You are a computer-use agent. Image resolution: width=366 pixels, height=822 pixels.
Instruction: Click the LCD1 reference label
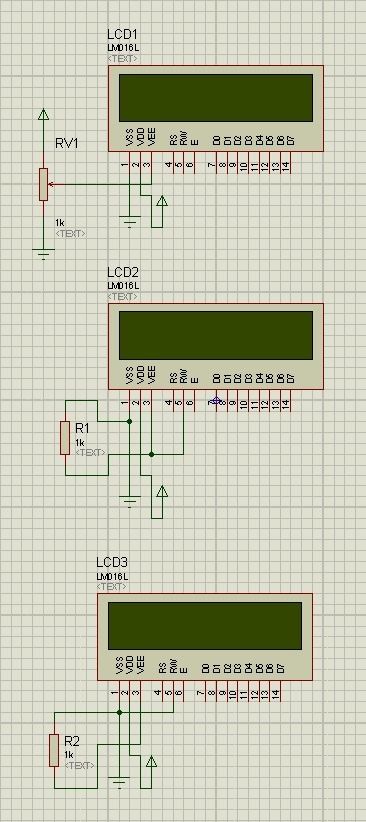point(123,35)
